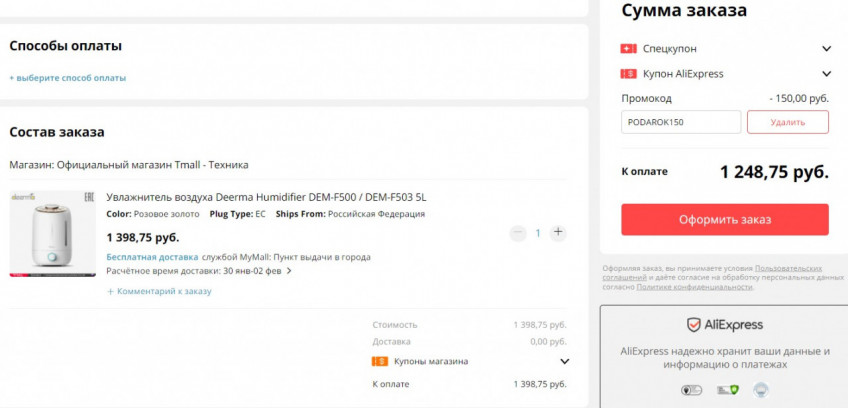The height and width of the screenshot is (408, 848).
Task: Click the Спецкупон red coupon icon
Action: point(628,48)
